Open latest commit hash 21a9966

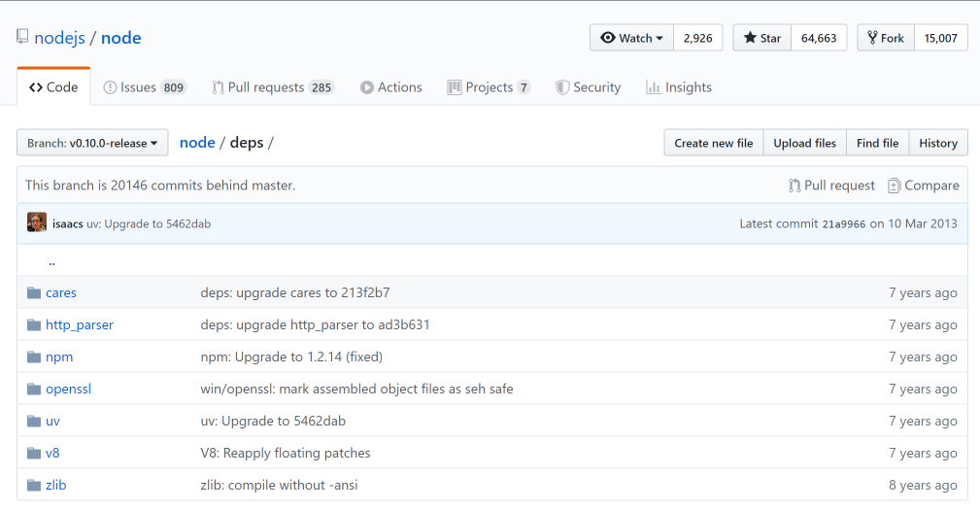coord(844,223)
